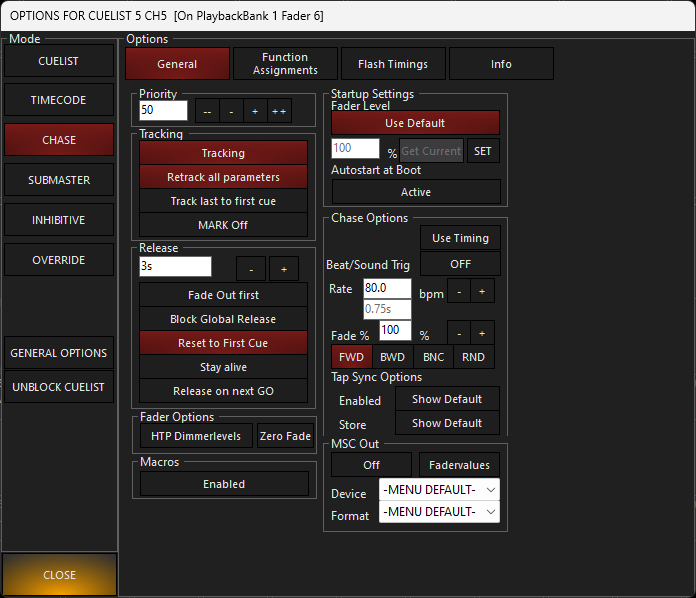Click SET for fader level
This screenshot has height=598, width=696.
482,151
